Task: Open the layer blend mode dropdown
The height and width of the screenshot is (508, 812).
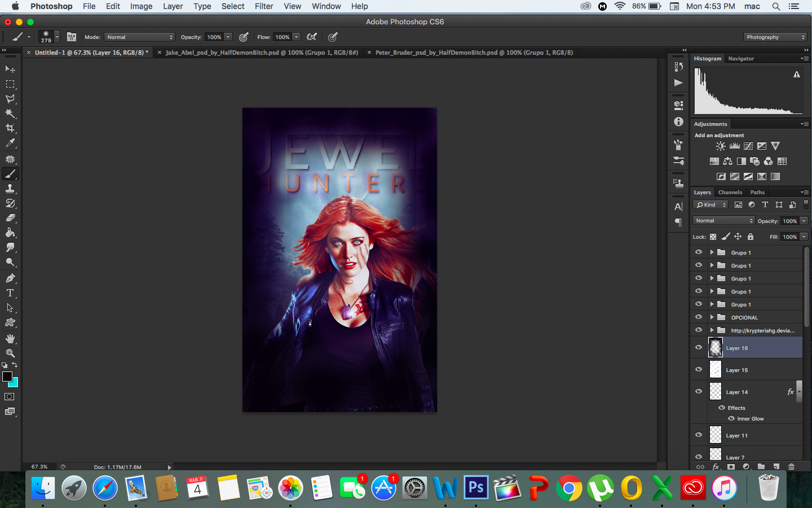Action: (723, 221)
